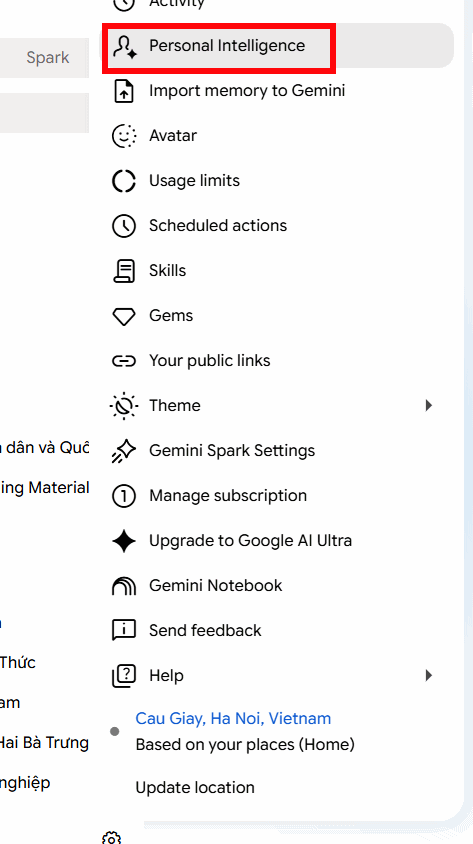
Task: Click the Send feedback speech bubble icon
Action: point(124,631)
